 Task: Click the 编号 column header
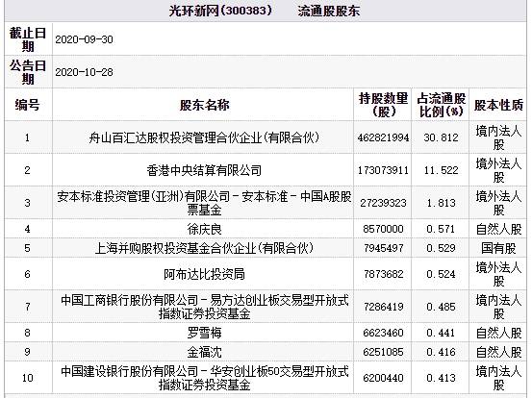tap(28, 105)
